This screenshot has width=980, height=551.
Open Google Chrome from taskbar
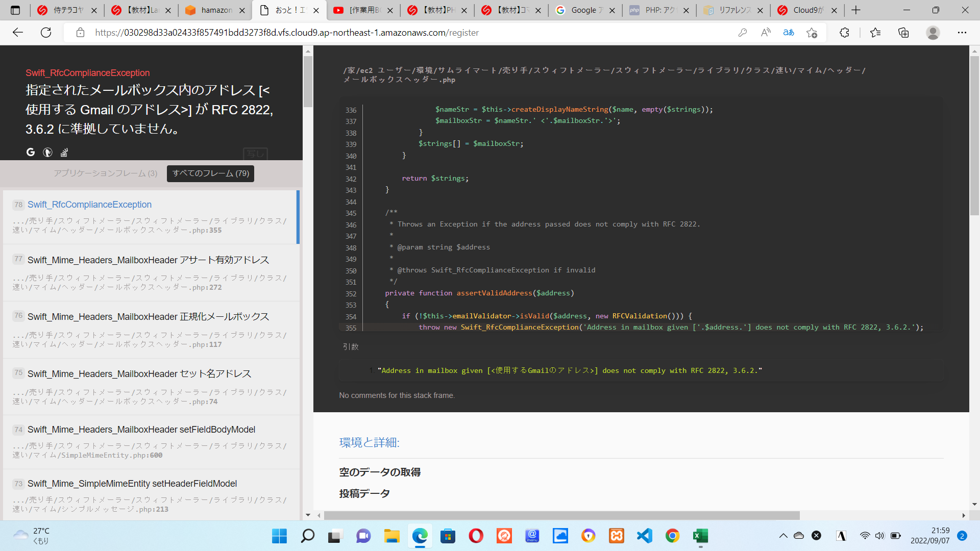(672, 536)
